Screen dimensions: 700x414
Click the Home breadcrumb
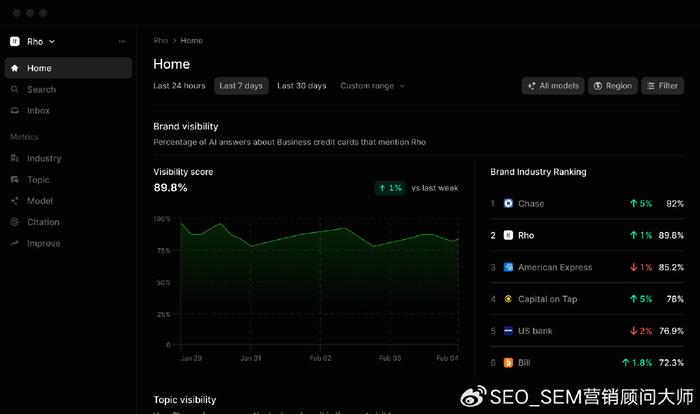click(192, 41)
